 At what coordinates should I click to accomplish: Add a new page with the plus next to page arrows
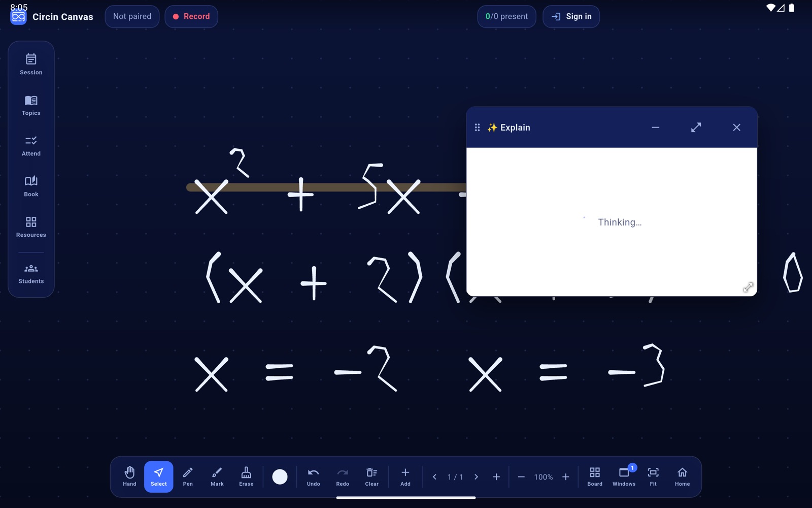[x=496, y=477]
